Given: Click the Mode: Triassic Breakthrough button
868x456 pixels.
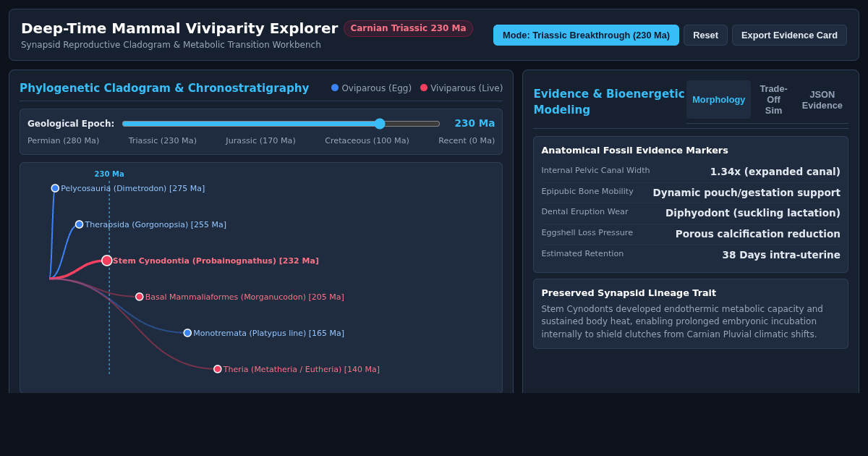Looking at the screenshot, I should (586, 35).
